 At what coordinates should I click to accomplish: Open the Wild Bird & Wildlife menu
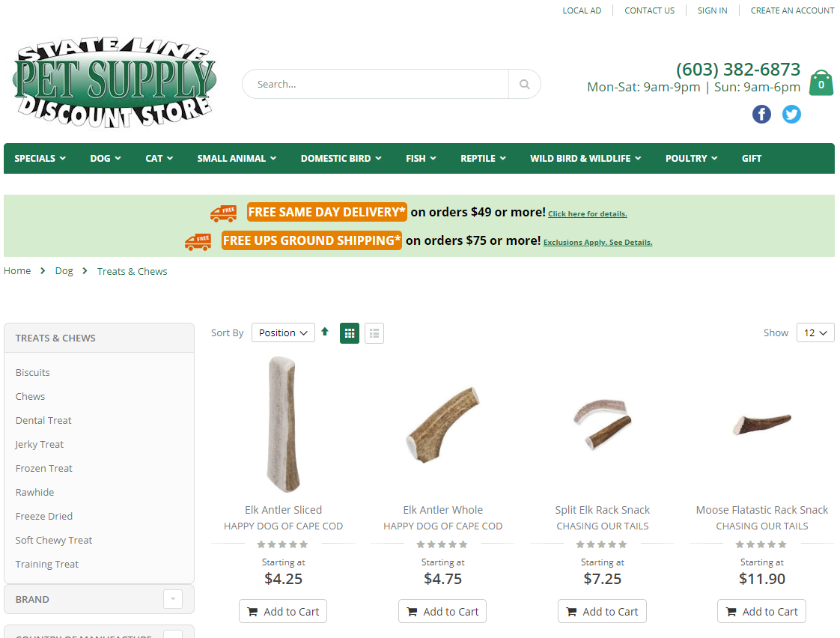click(x=585, y=159)
